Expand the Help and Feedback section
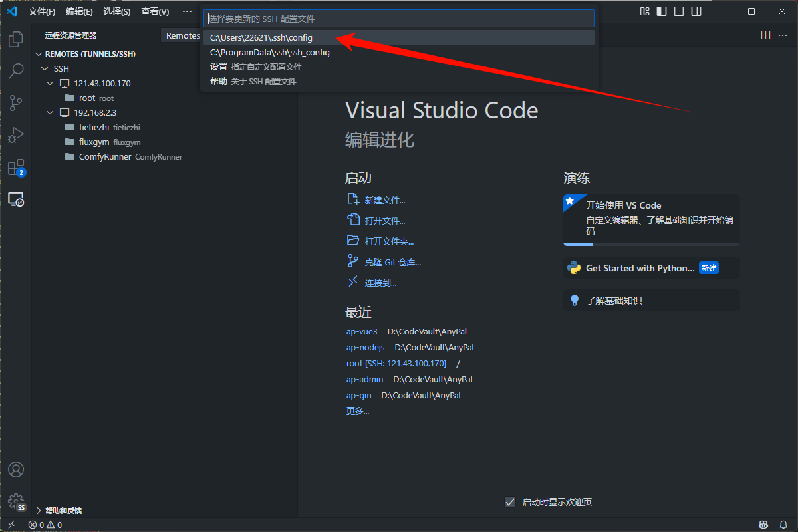The height and width of the screenshot is (532, 798). 39,511
